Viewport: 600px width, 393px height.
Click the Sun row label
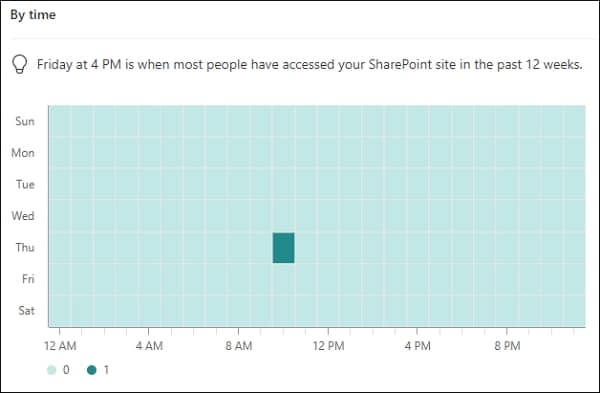(25, 121)
